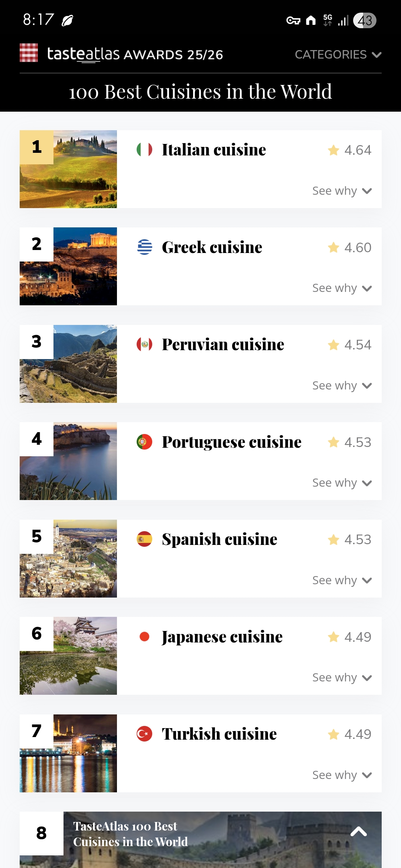Tap the star rating for Italian cuisine

[x=349, y=150]
